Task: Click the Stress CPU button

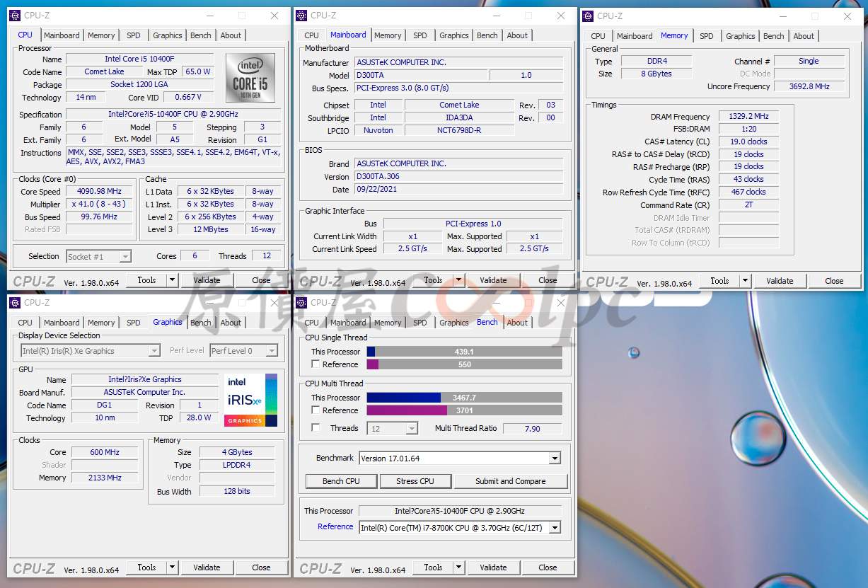Action: click(x=415, y=481)
